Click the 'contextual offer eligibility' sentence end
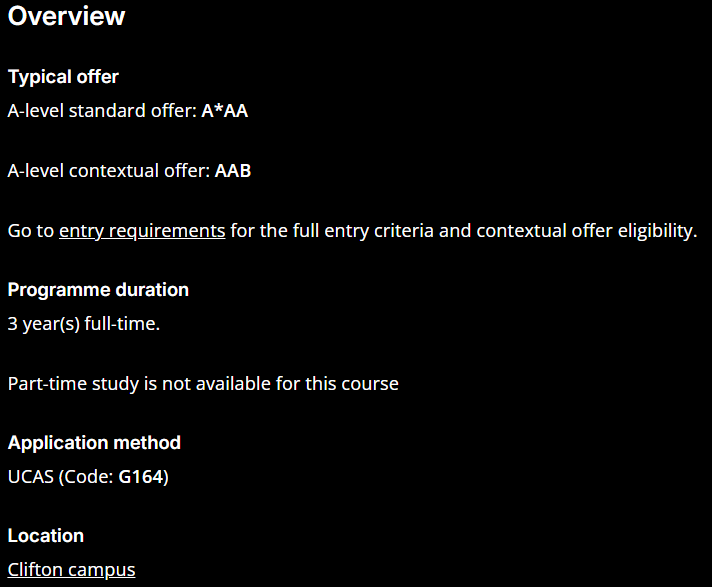 [587, 231]
